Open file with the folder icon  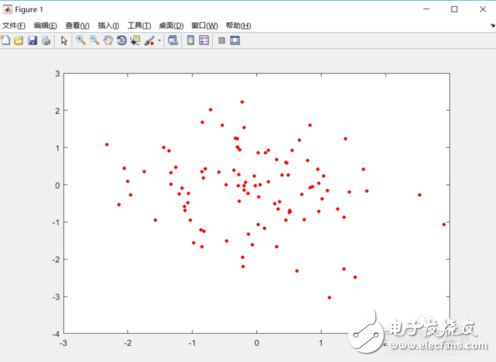19,40
